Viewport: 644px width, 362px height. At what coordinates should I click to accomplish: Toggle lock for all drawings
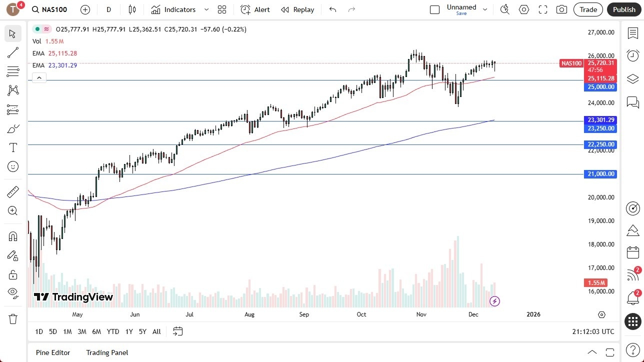[13, 274]
